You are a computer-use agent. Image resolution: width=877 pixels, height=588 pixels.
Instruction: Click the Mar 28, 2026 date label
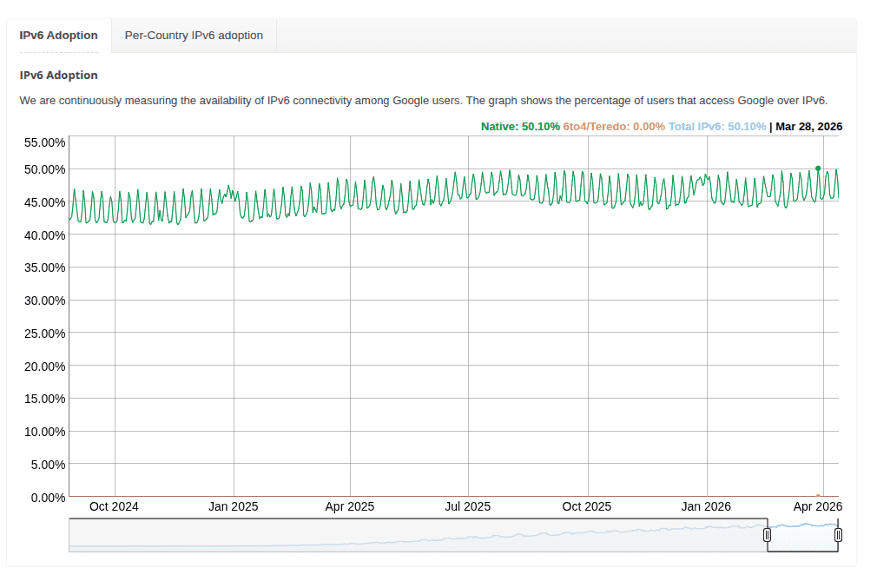[x=809, y=126]
